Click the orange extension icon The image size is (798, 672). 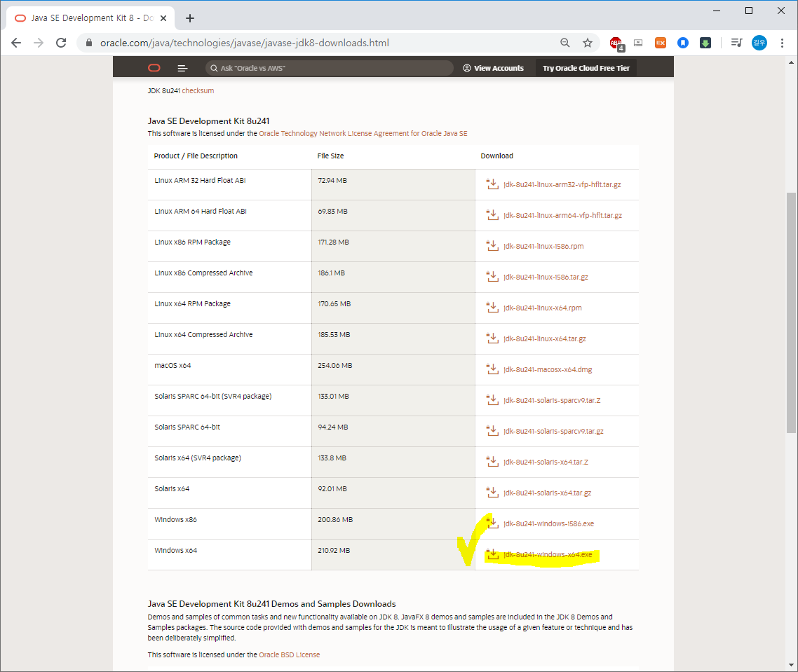[661, 43]
